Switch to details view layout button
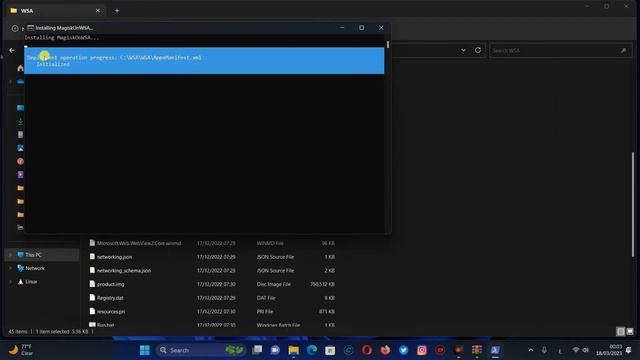Screen dimensions: 640x360 620,331
